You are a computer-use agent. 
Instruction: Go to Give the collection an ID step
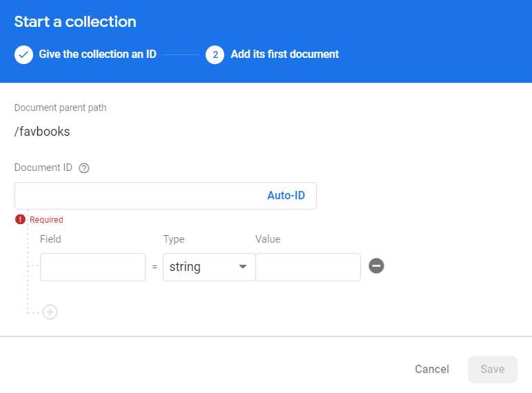tap(98, 54)
